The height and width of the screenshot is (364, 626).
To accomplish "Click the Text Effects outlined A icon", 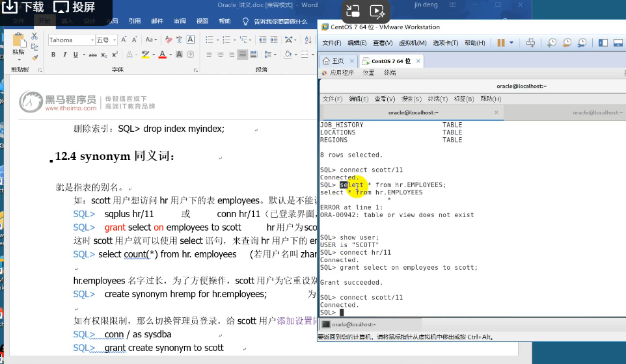I will (129, 55).
